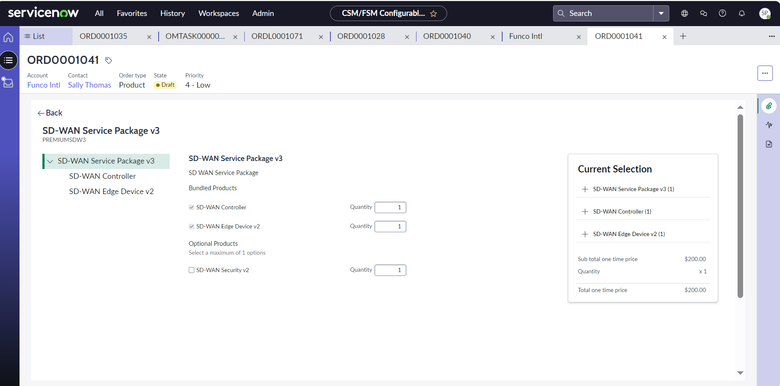
Task: Open activity pulse icon in right panel
Action: tap(769, 125)
